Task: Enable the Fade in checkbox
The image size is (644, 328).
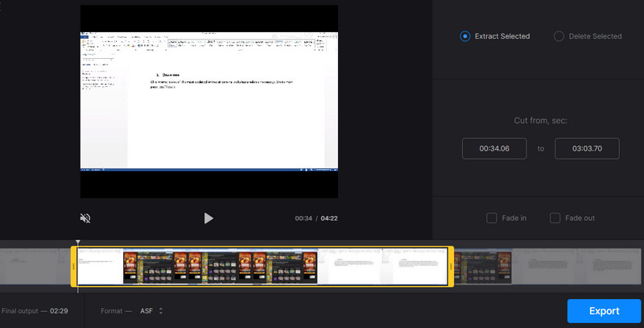Action: pyautogui.click(x=491, y=218)
